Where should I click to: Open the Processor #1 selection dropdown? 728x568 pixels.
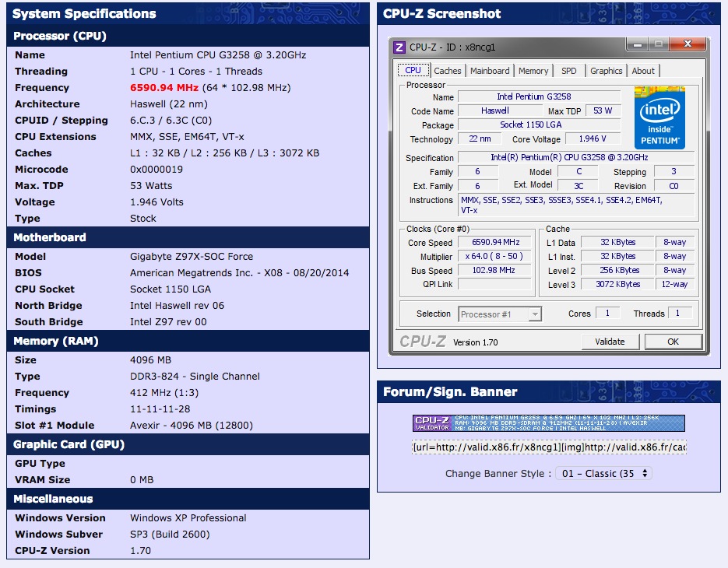point(500,314)
